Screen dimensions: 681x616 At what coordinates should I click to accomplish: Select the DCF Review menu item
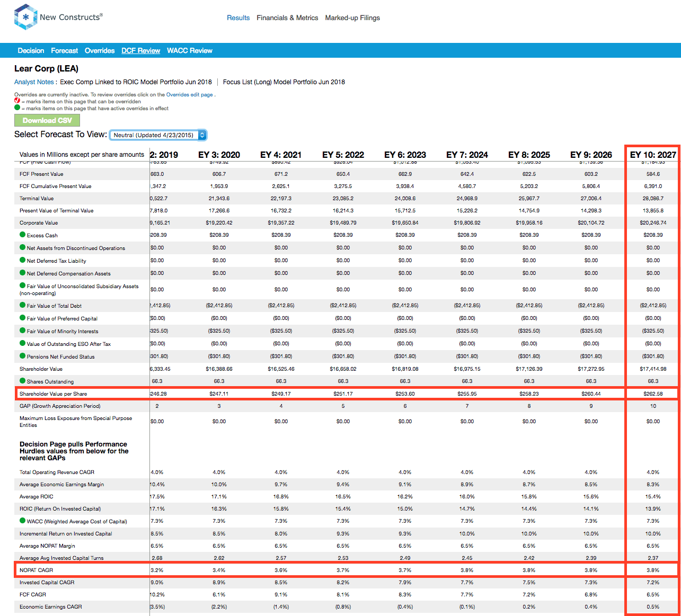pyautogui.click(x=140, y=50)
